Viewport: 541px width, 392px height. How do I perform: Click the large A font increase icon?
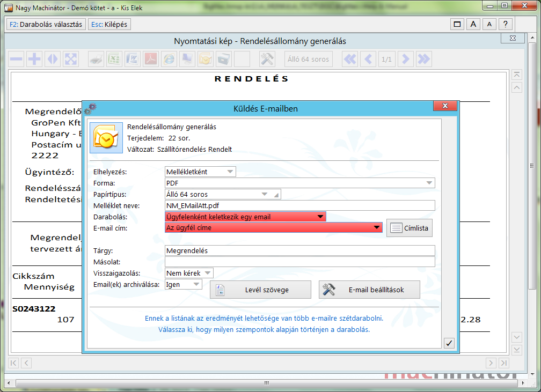point(473,24)
